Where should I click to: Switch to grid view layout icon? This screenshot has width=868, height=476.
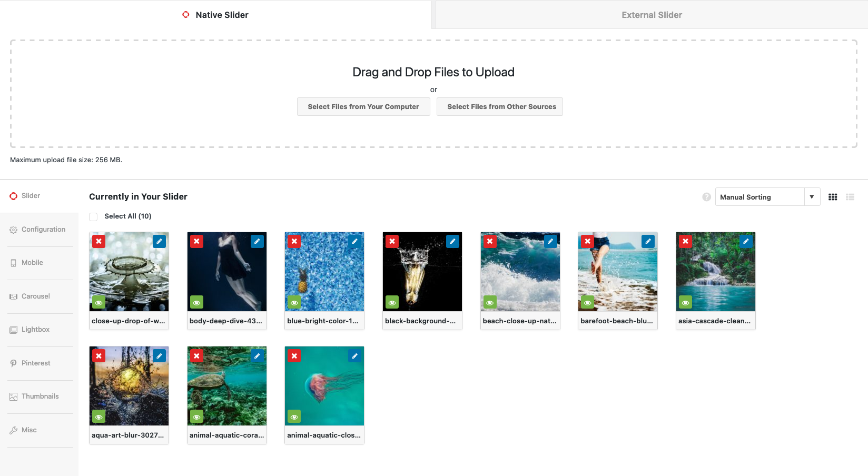pyautogui.click(x=833, y=197)
